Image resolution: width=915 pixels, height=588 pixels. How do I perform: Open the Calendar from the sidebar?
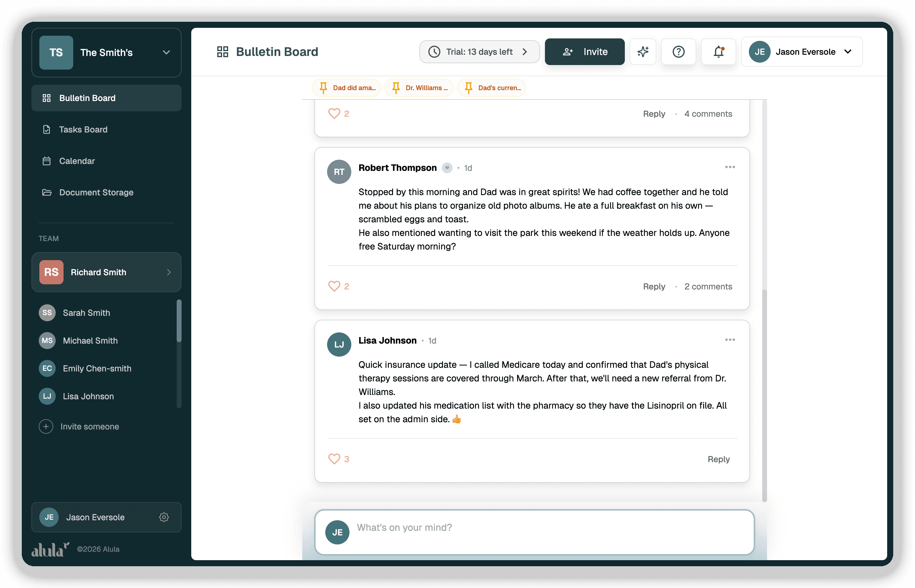(77, 161)
